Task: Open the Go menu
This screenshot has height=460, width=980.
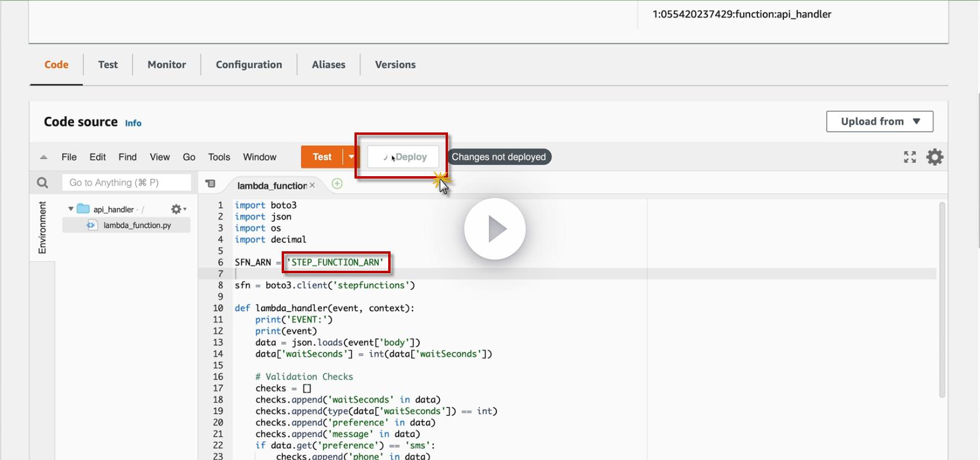Action: (x=189, y=157)
